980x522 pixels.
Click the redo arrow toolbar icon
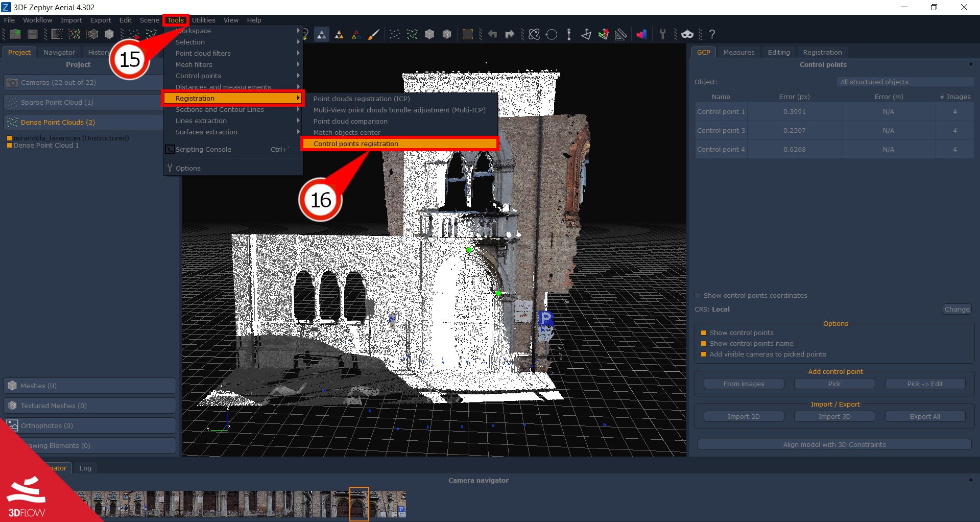(x=509, y=34)
